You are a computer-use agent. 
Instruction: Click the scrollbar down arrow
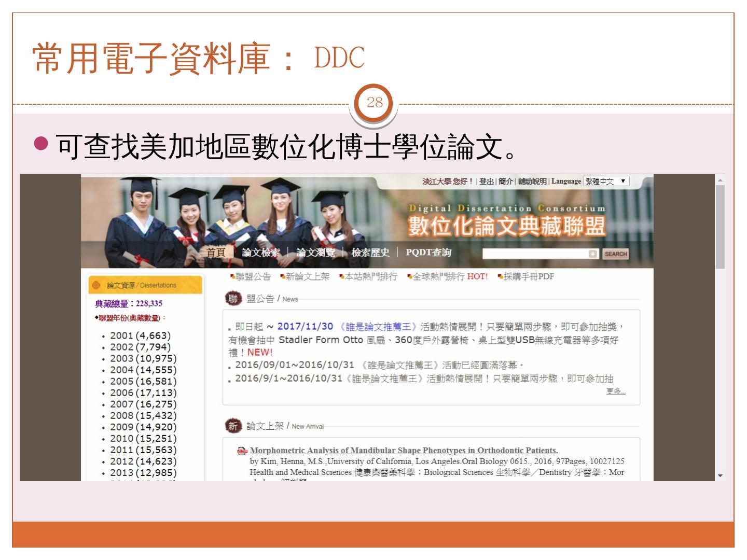720,475
